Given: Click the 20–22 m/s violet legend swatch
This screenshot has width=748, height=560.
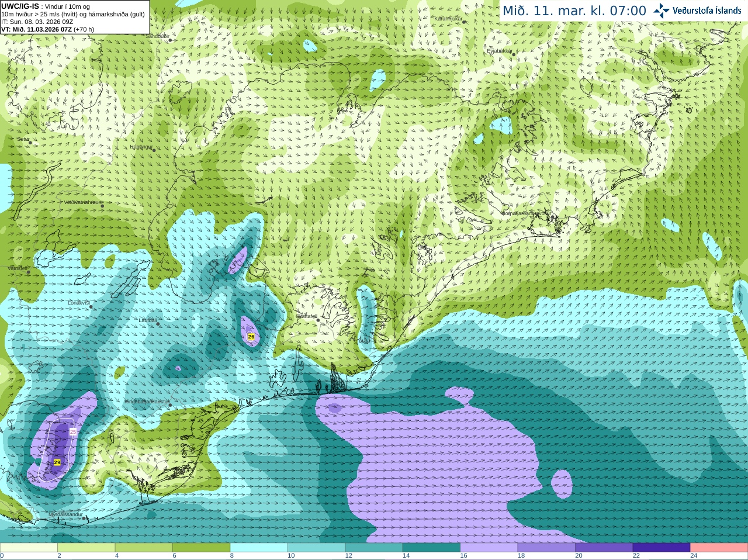Looking at the screenshot, I should click(604, 548).
